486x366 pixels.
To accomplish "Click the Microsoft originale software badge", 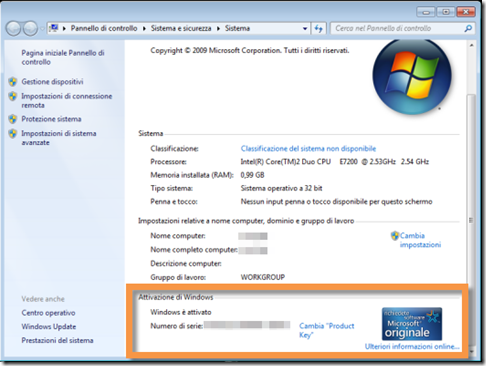I will tap(412, 324).
